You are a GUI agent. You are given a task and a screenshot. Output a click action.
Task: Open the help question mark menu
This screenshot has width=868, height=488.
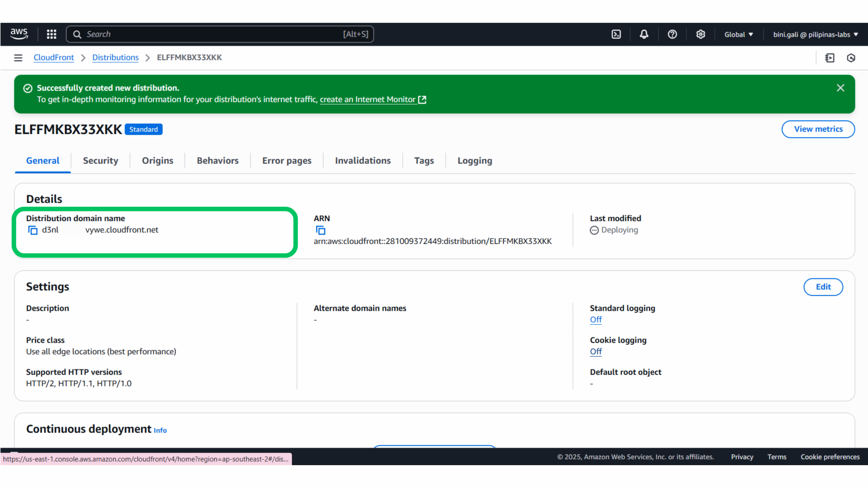[x=672, y=34]
